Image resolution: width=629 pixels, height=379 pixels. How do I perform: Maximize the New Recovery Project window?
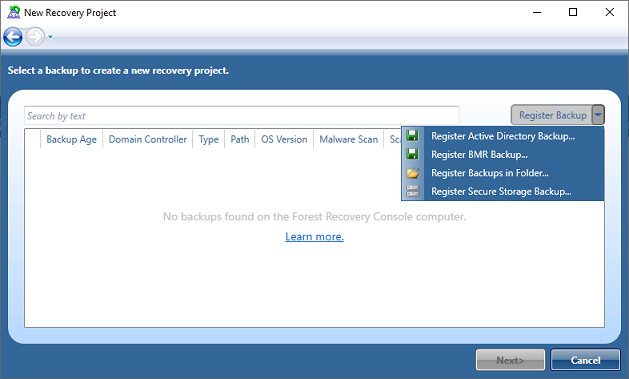click(573, 12)
